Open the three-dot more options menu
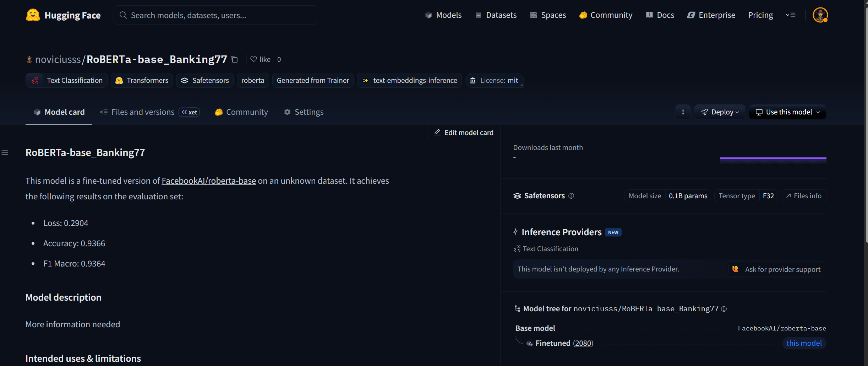Image resolution: width=868 pixels, height=366 pixels. pos(683,112)
